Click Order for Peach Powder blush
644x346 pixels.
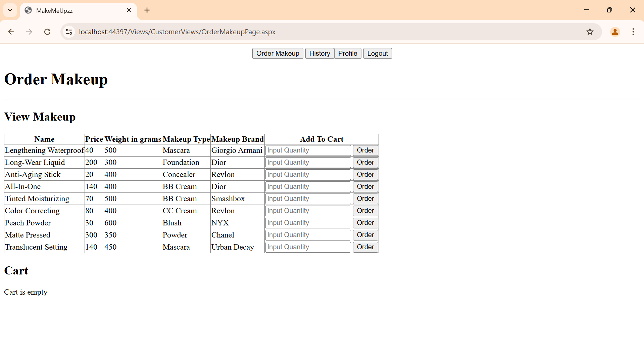[x=365, y=223]
